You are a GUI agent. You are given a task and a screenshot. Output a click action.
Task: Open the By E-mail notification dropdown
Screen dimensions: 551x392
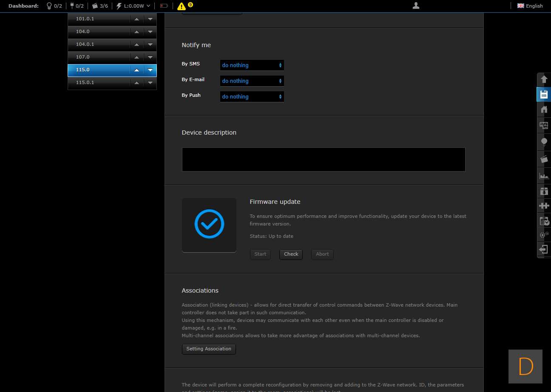click(x=252, y=81)
